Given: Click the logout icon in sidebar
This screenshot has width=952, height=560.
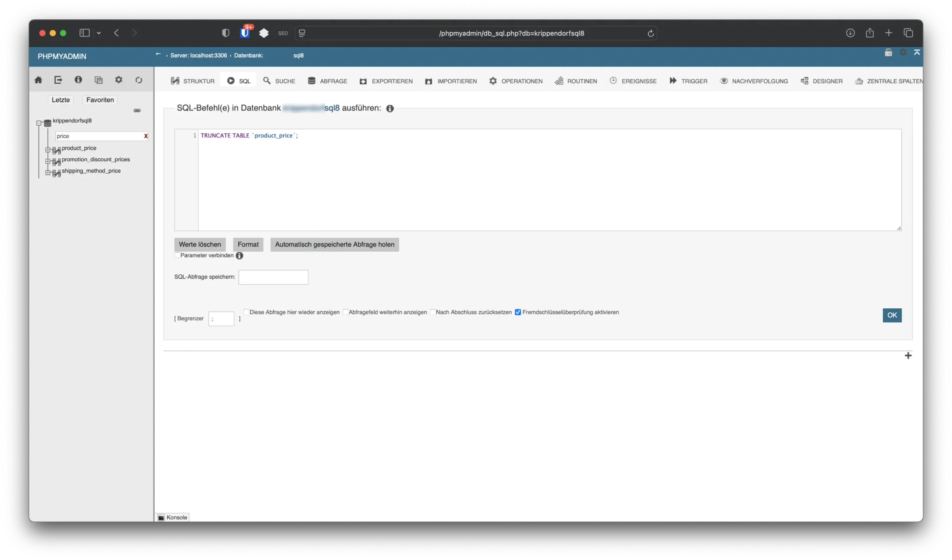Looking at the screenshot, I should click(58, 80).
